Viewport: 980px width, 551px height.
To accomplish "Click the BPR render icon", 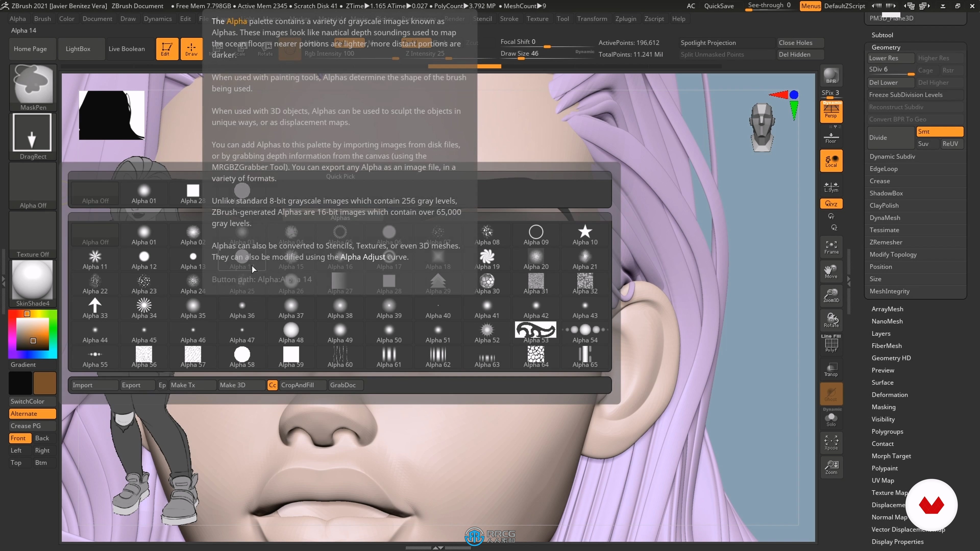I will 831,76.
